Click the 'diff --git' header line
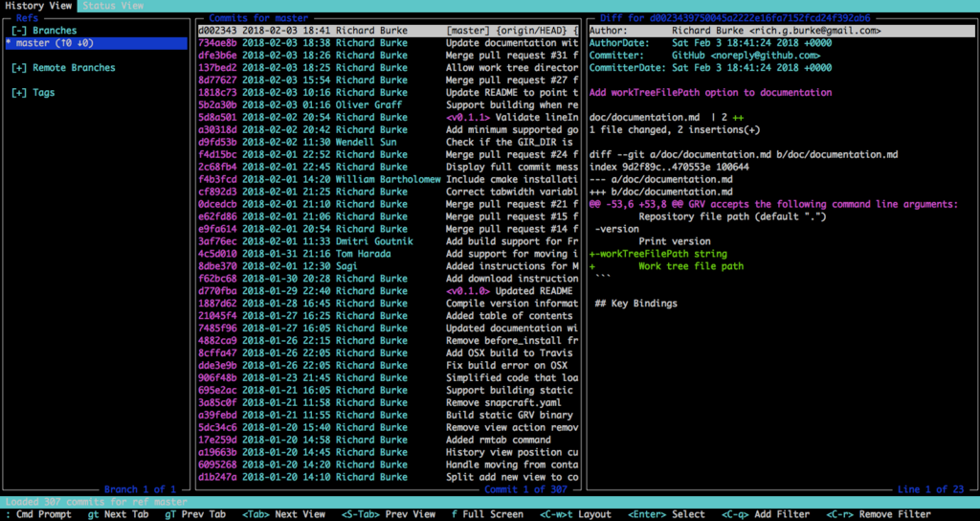Image resolution: width=980 pixels, height=521 pixels. [x=744, y=154]
